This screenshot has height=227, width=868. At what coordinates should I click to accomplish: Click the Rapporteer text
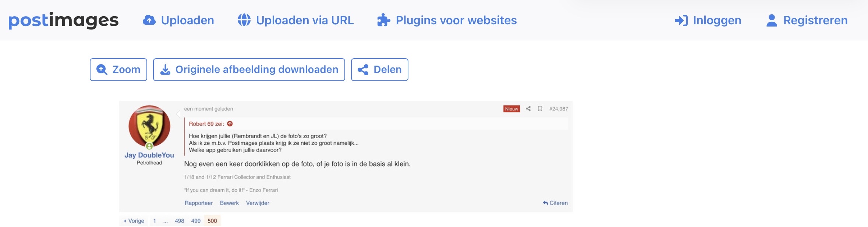pos(199,203)
